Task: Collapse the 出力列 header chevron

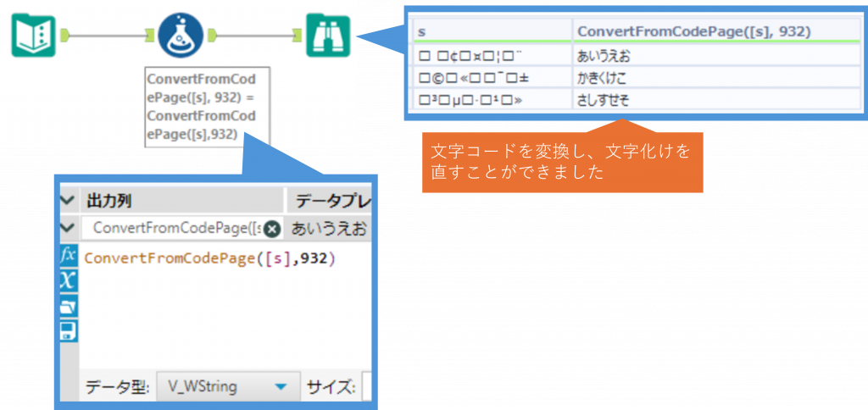Action: coord(68,201)
